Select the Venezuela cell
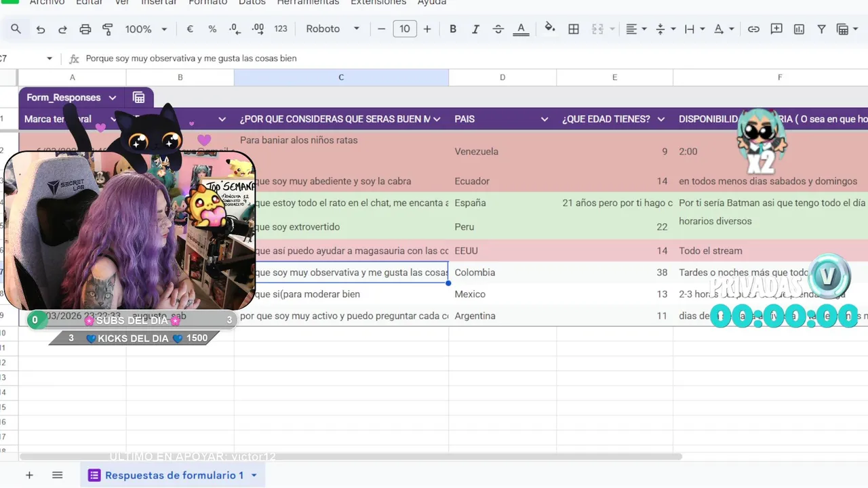This screenshot has width=868, height=488. coord(502,151)
